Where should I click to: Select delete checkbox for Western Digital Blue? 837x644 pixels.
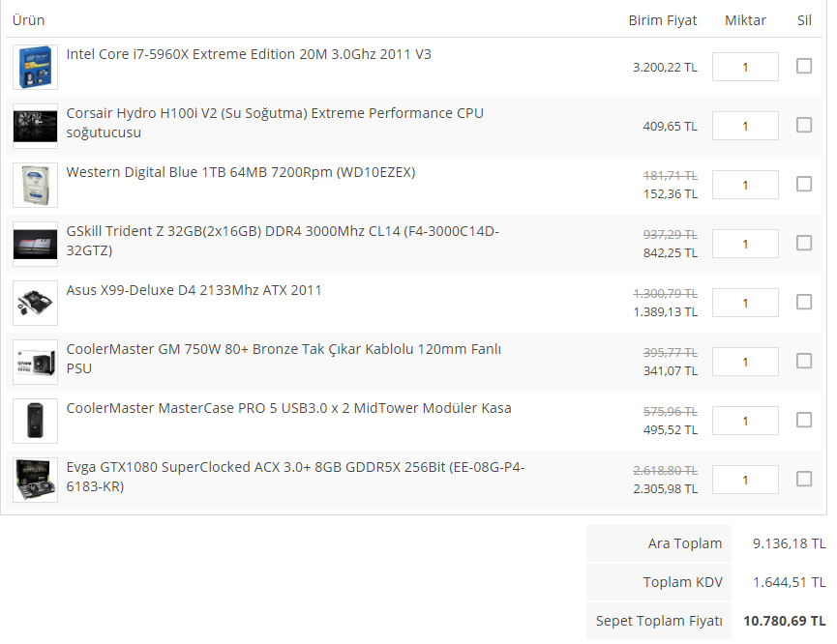pos(804,184)
